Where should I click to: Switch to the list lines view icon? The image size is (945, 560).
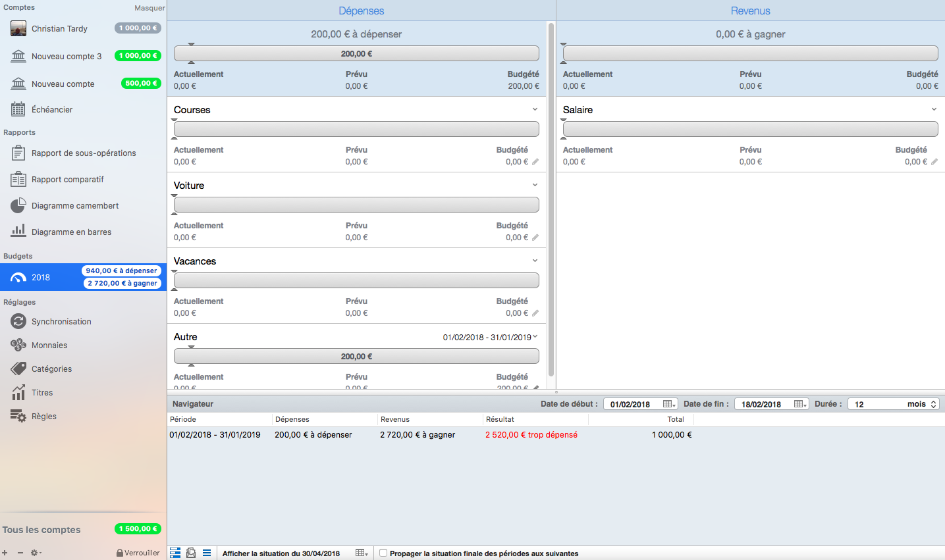pyautogui.click(x=207, y=553)
